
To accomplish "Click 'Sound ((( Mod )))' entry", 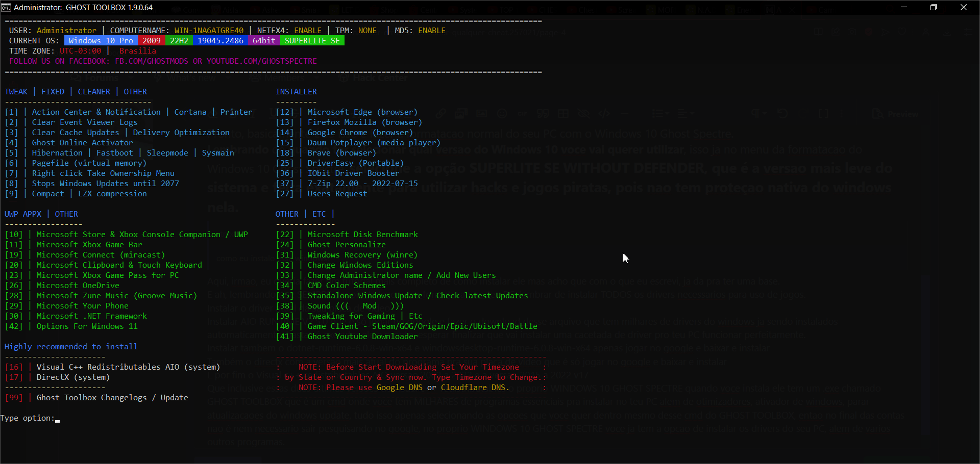I will click(x=355, y=306).
